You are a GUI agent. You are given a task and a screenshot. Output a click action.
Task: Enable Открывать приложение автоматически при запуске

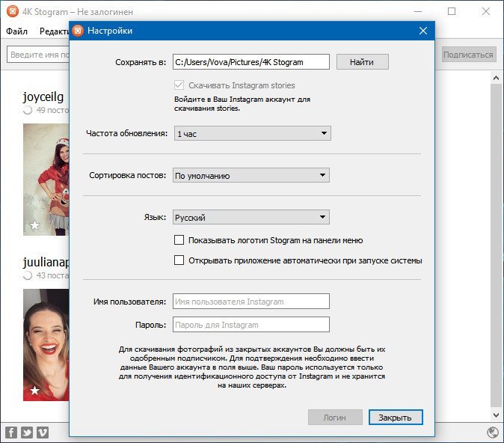pyautogui.click(x=179, y=260)
